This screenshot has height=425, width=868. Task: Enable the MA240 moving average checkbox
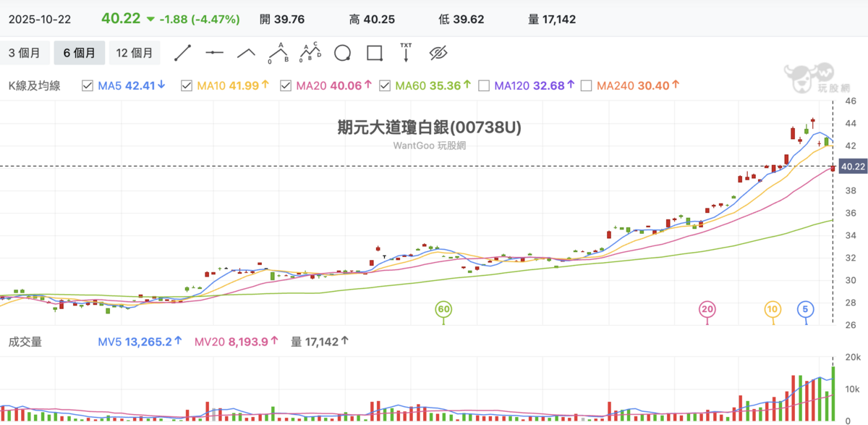586,85
